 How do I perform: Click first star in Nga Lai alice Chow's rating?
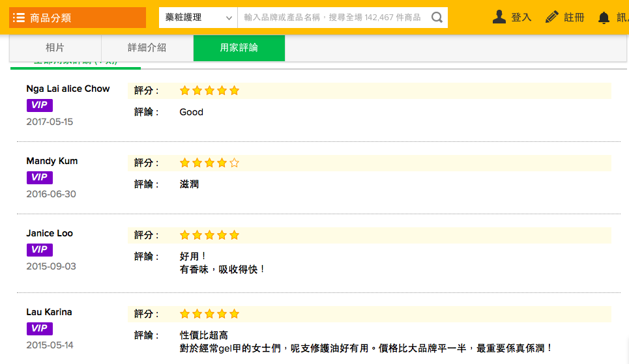point(184,91)
